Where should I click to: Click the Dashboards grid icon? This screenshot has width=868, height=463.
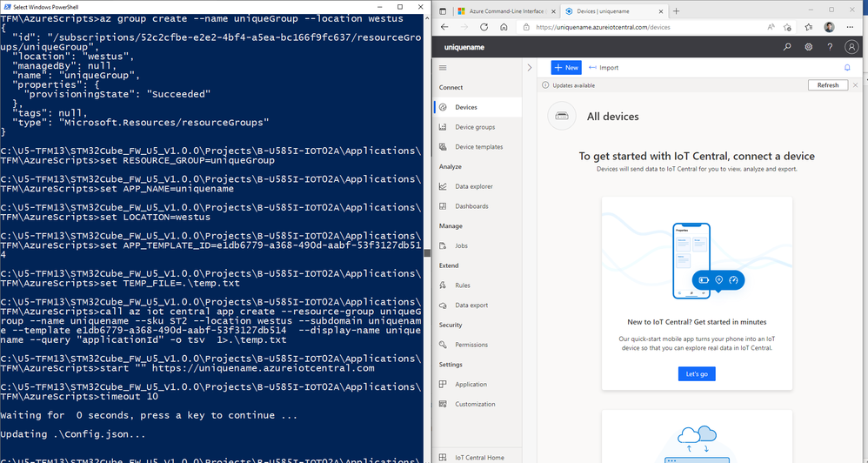(x=443, y=206)
